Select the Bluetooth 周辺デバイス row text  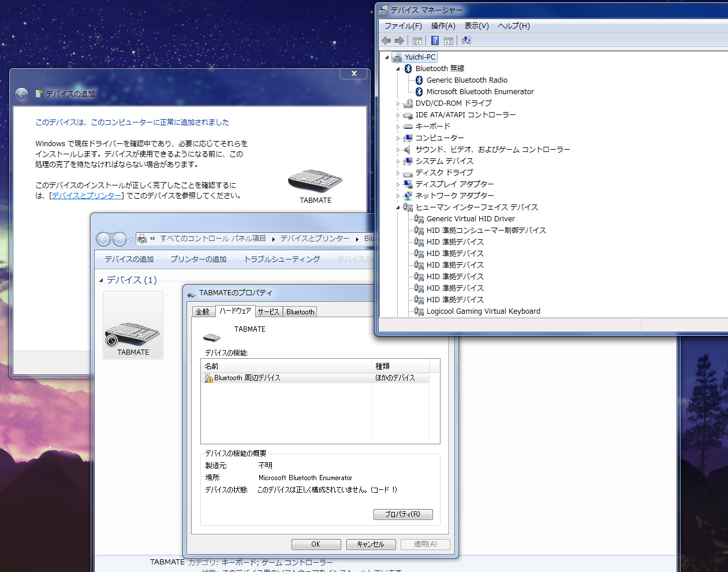tap(247, 378)
